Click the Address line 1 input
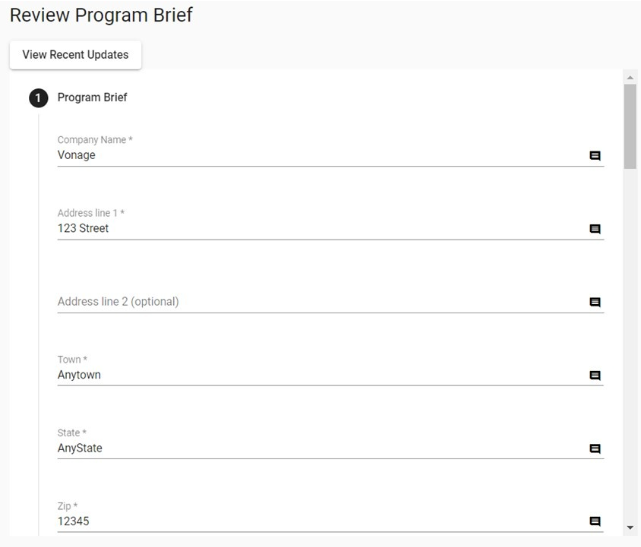The image size is (641, 547). pyautogui.click(x=300, y=228)
